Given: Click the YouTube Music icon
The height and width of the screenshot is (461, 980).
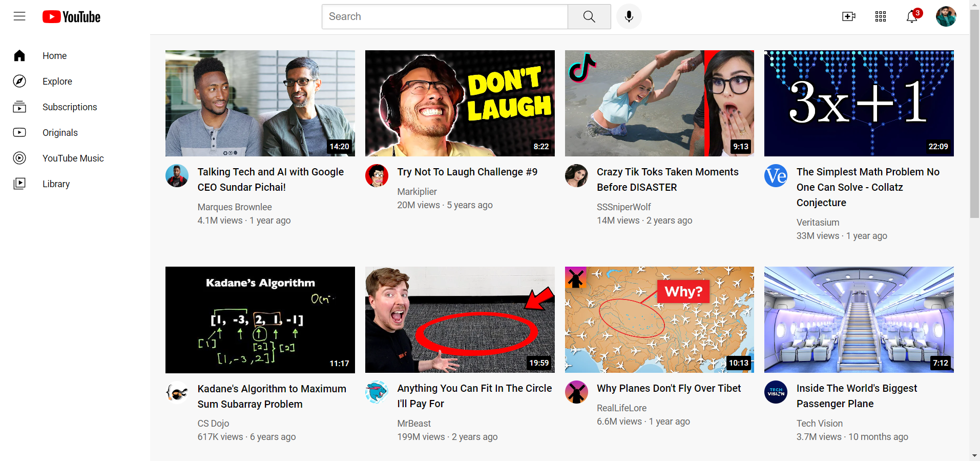Looking at the screenshot, I should click(19, 158).
